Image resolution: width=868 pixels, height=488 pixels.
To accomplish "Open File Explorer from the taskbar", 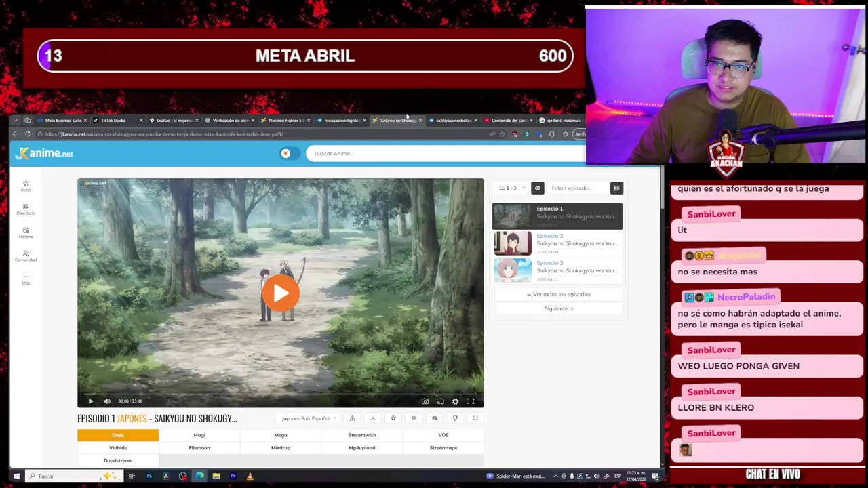I will [x=216, y=476].
